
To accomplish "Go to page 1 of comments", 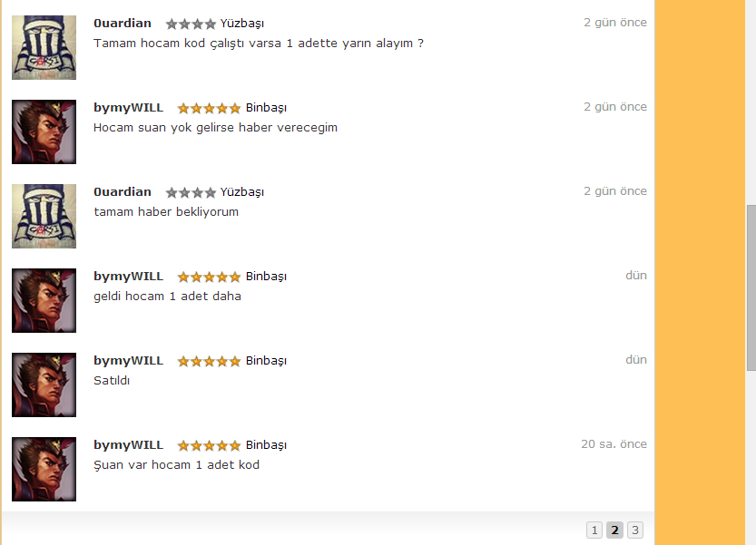I will (x=594, y=530).
